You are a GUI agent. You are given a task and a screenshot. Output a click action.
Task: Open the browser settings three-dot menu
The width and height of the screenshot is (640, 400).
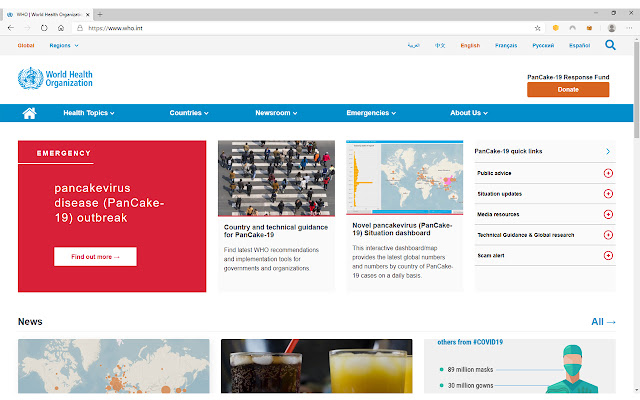click(x=629, y=28)
